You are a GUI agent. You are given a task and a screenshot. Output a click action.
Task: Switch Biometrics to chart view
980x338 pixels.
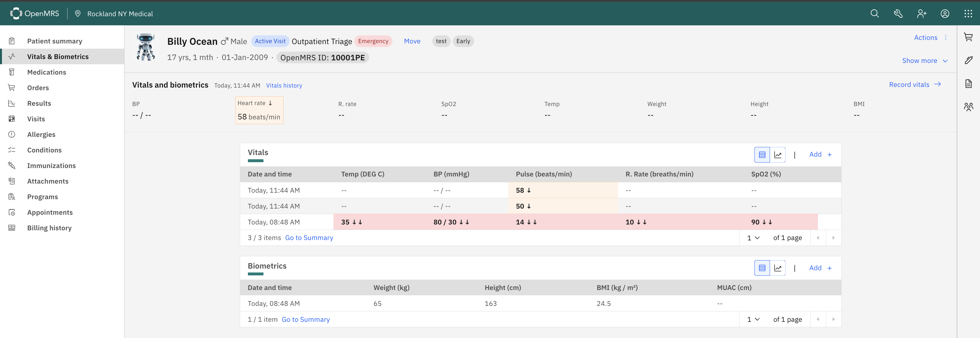point(777,268)
